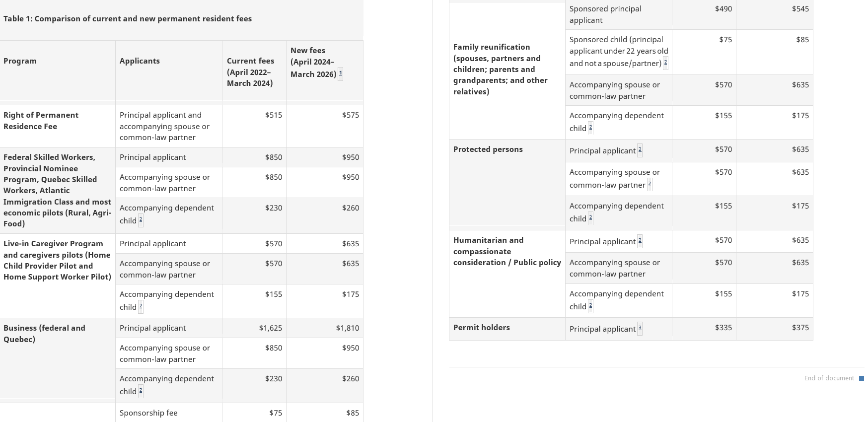Open footnote 2 on Humanitarian dependent child

[x=590, y=306]
